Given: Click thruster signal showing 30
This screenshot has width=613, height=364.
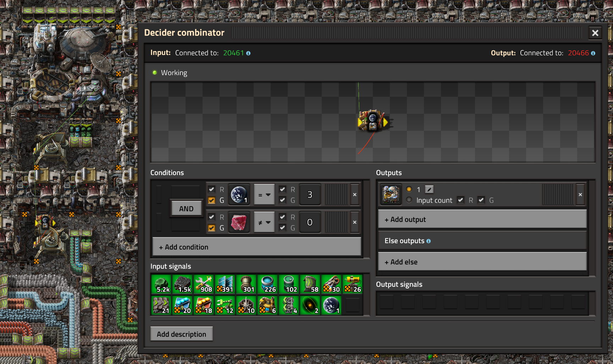Looking at the screenshot, I should pos(331,284).
